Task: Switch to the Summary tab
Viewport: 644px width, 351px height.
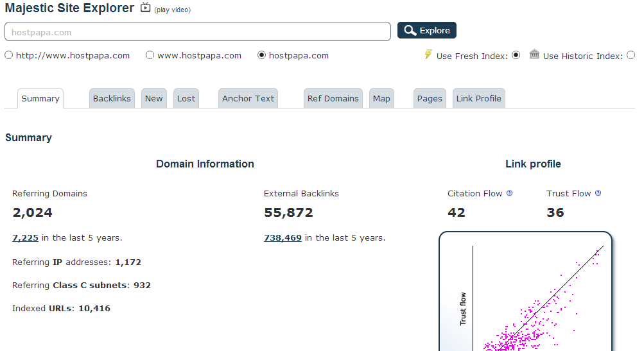Action: 40,99
